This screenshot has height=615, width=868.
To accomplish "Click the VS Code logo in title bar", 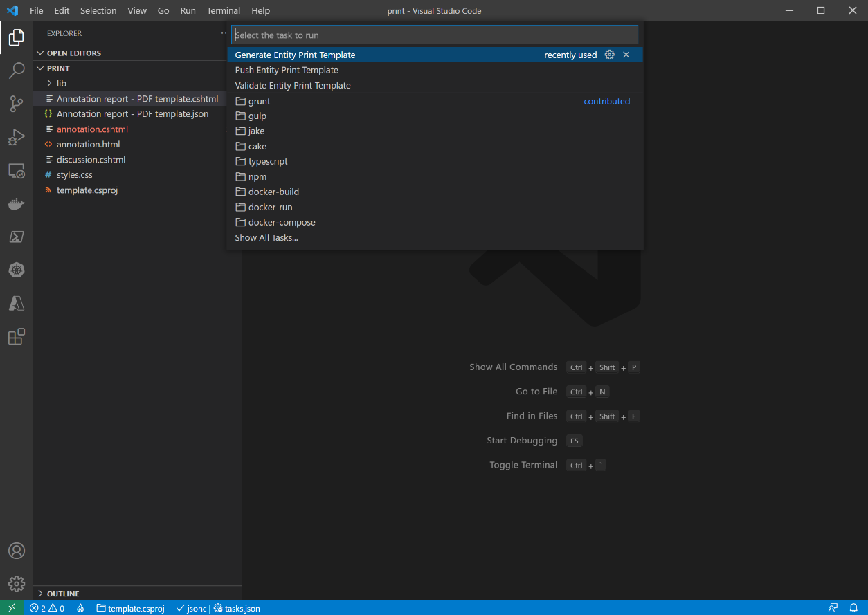I will tap(12, 10).
